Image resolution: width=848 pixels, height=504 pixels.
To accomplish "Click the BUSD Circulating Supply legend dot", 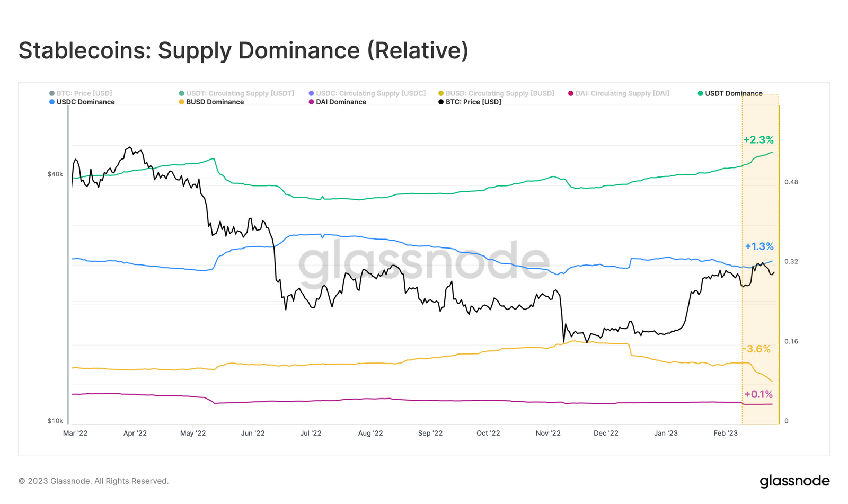I will pyautogui.click(x=441, y=93).
